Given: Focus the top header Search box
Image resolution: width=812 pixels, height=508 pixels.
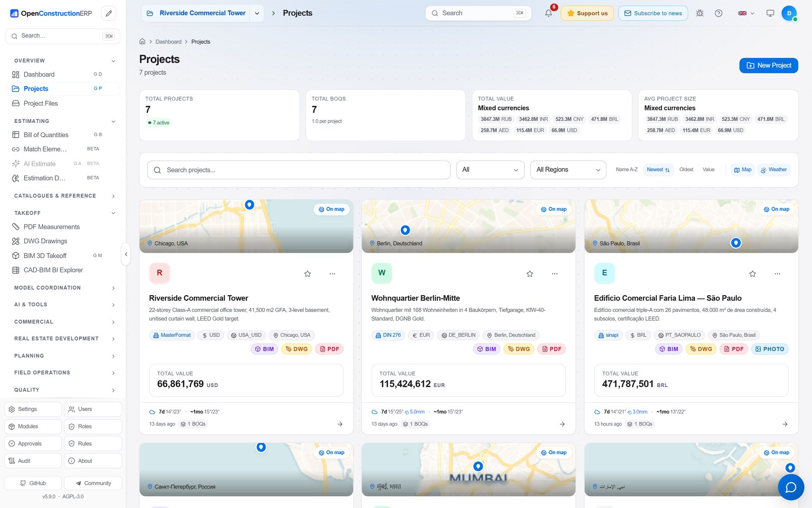Looking at the screenshot, I should pos(478,13).
